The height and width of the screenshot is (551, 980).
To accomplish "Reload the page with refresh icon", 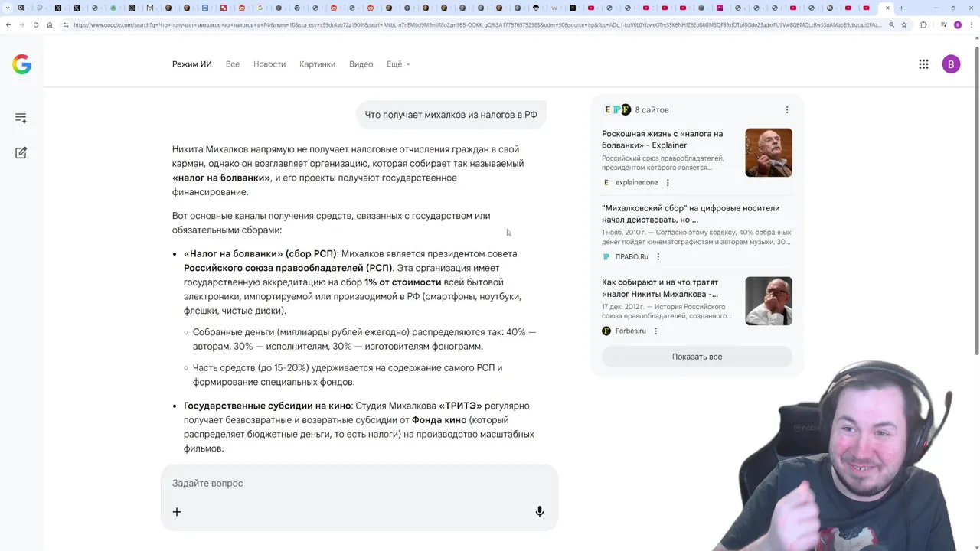I will tap(35, 24).
